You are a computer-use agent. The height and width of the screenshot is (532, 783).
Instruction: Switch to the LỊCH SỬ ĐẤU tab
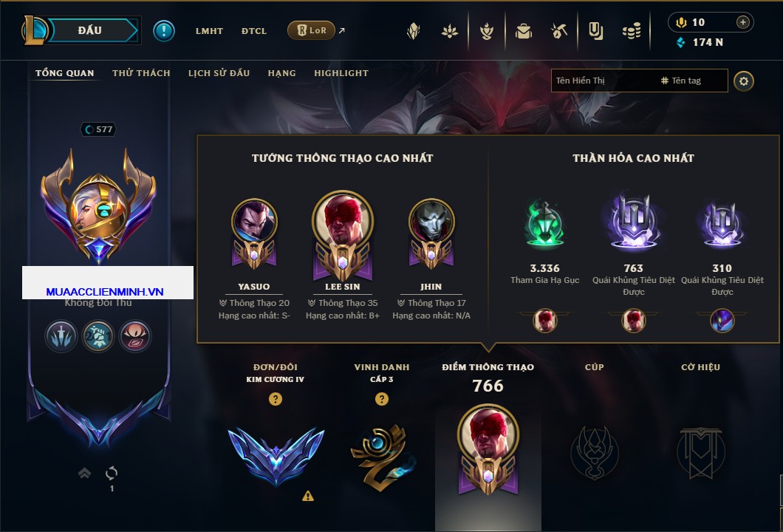point(219,73)
